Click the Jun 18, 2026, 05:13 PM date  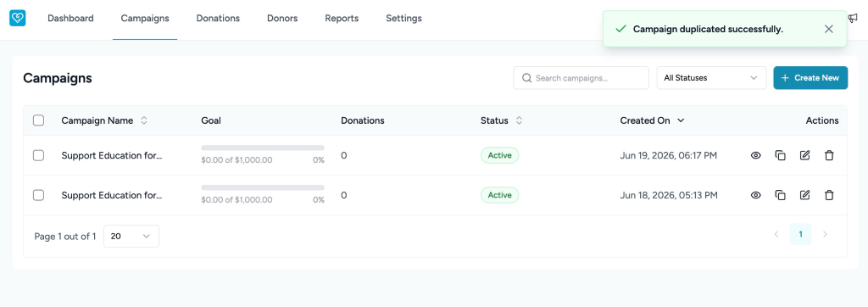pos(669,195)
